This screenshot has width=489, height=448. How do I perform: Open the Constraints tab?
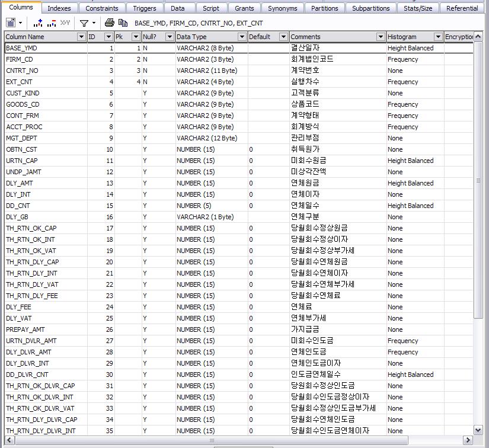click(102, 8)
